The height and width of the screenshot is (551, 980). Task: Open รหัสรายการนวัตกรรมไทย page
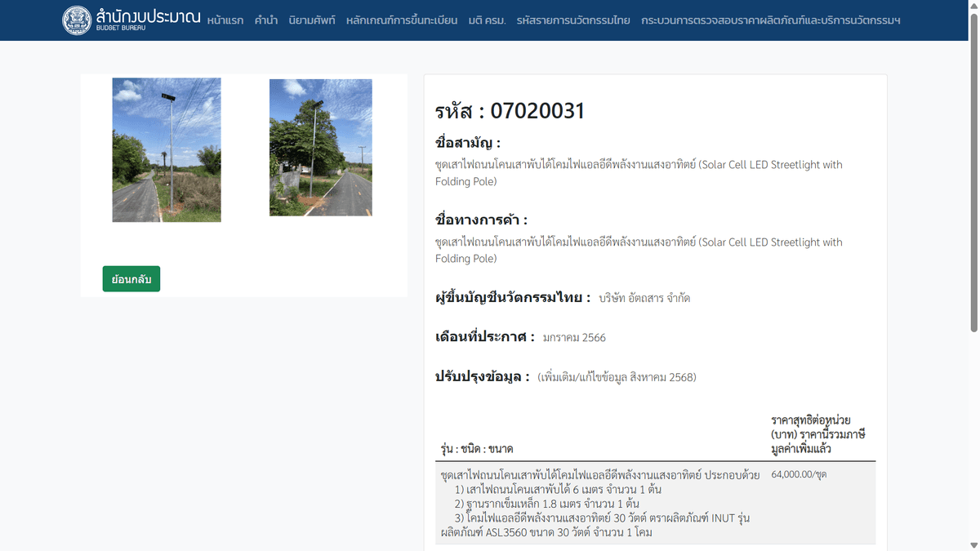(572, 21)
